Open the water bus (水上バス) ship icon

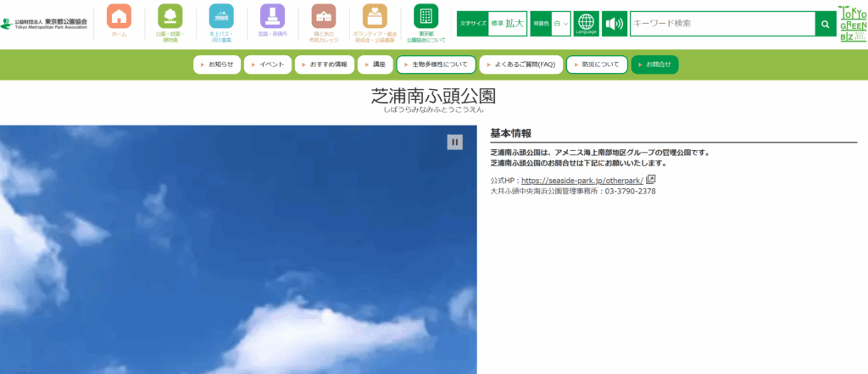click(220, 17)
